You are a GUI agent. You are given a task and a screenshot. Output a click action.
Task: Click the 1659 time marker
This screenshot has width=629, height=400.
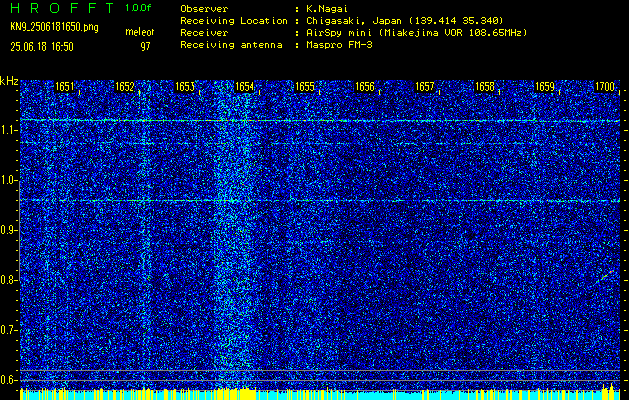[545, 87]
